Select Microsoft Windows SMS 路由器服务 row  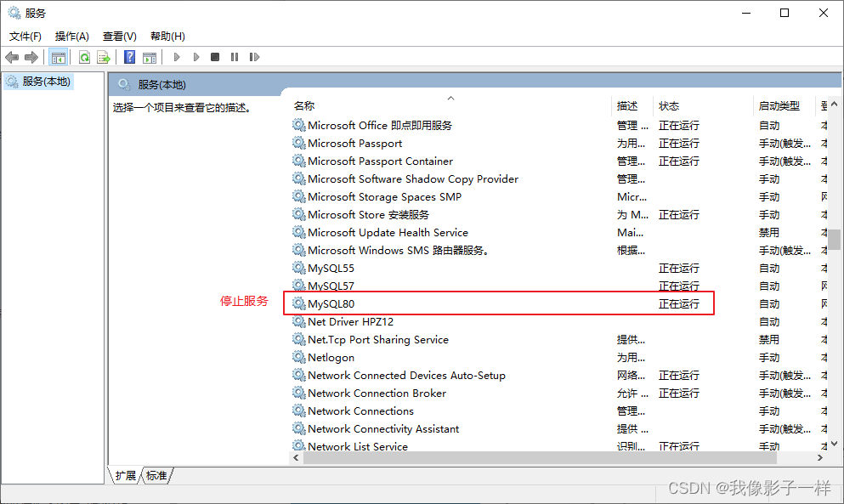click(557, 250)
